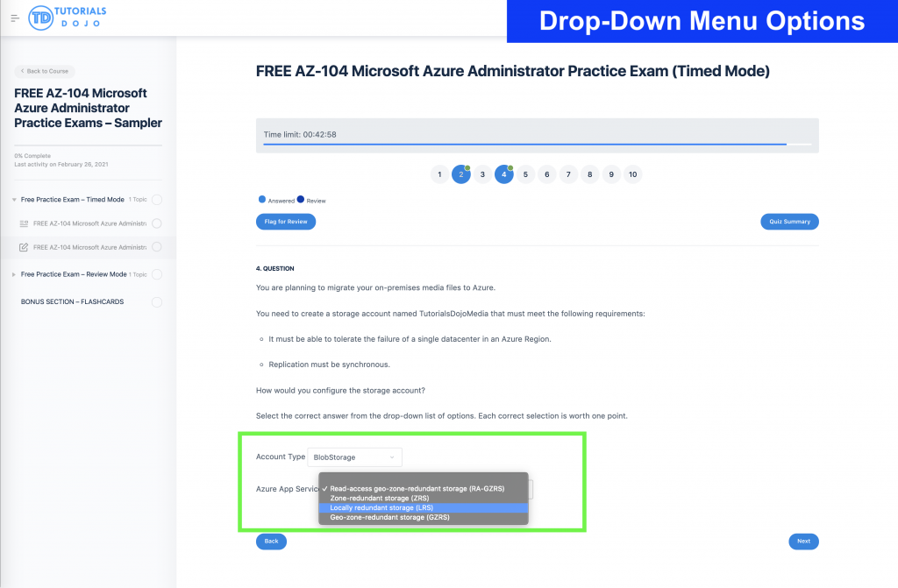Click the back chevron on Back to Course
The image size is (898, 588).
coord(22,70)
